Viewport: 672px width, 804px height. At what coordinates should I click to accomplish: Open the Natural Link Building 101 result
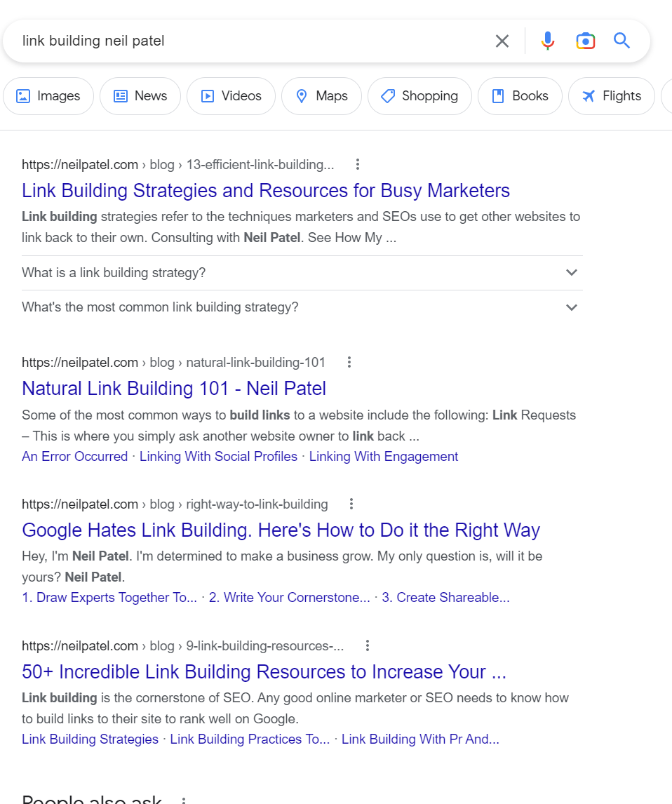coord(173,388)
